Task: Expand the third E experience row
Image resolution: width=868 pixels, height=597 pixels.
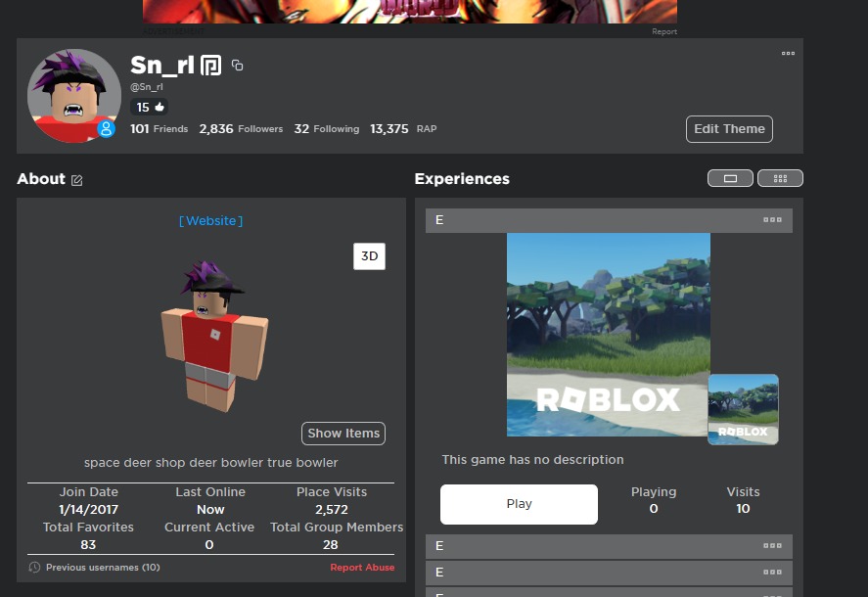Action: click(x=608, y=572)
